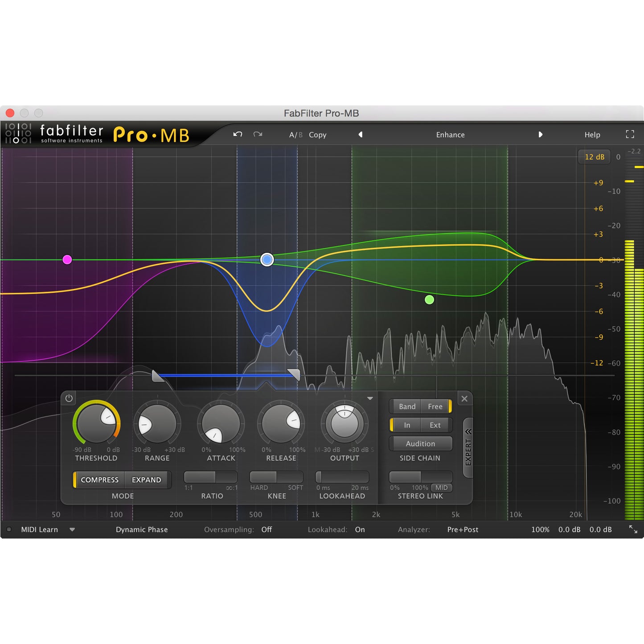Switch the band mode from COMPRESS to EXPAND

[146, 480]
